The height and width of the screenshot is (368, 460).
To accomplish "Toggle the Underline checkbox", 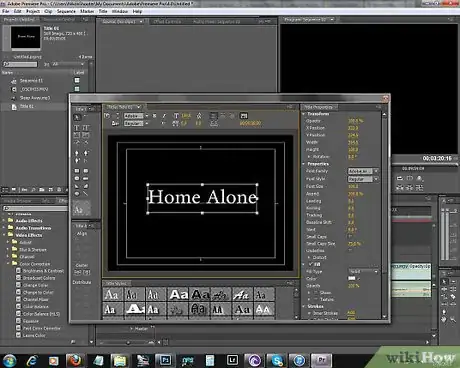I will [350, 250].
